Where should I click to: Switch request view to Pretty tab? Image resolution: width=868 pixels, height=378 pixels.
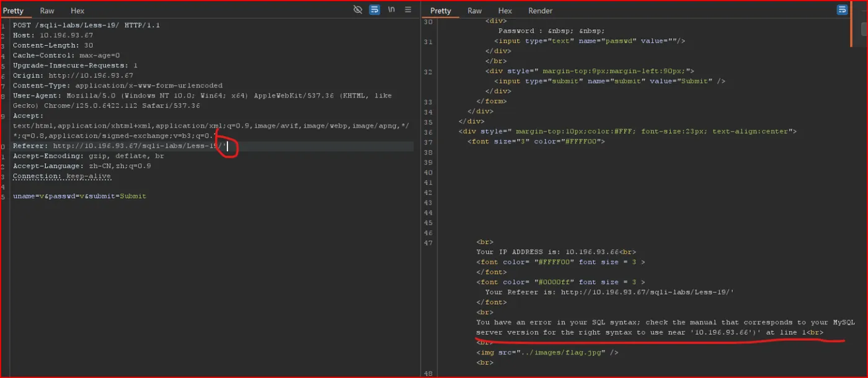(14, 11)
